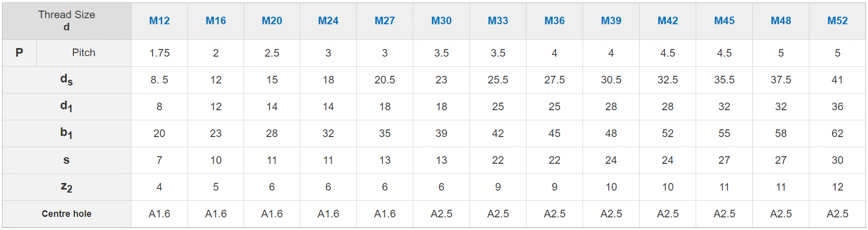
Task: Open the M27 thread size link
Action: (x=385, y=21)
